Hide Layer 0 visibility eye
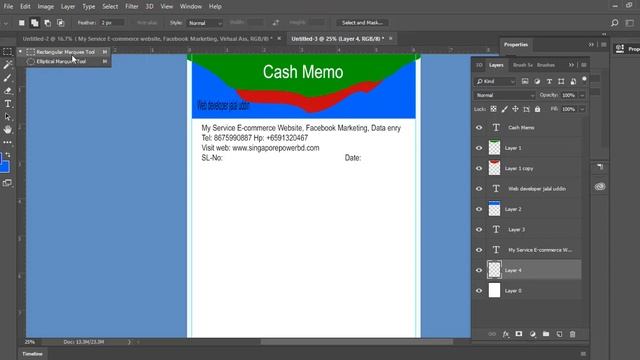 pyautogui.click(x=479, y=291)
